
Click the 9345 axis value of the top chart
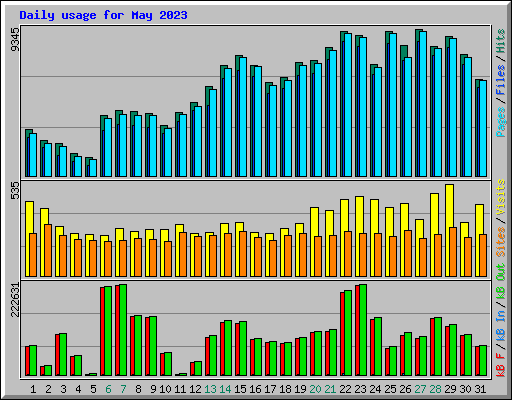(15, 40)
